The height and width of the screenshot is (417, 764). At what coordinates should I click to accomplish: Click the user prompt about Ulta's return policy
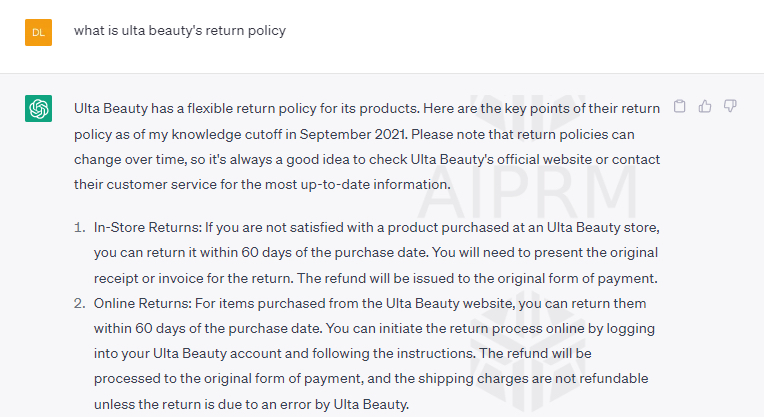180,31
